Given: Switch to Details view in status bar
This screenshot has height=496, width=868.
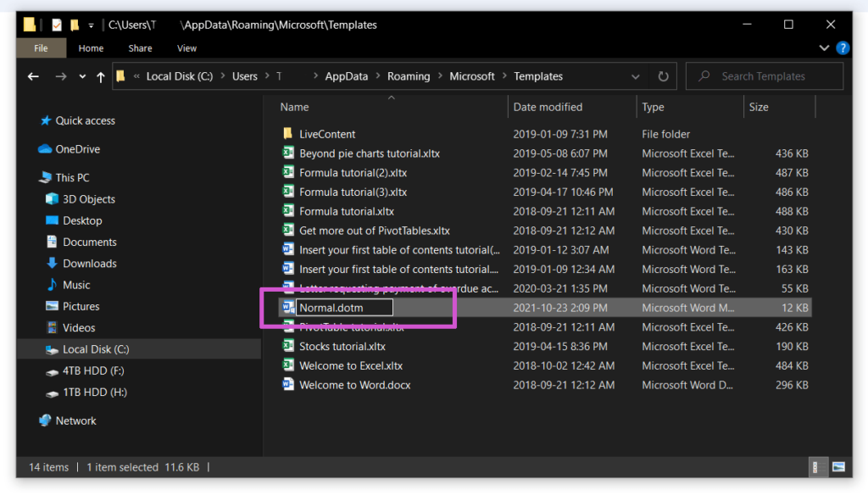Looking at the screenshot, I should (816, 467).
